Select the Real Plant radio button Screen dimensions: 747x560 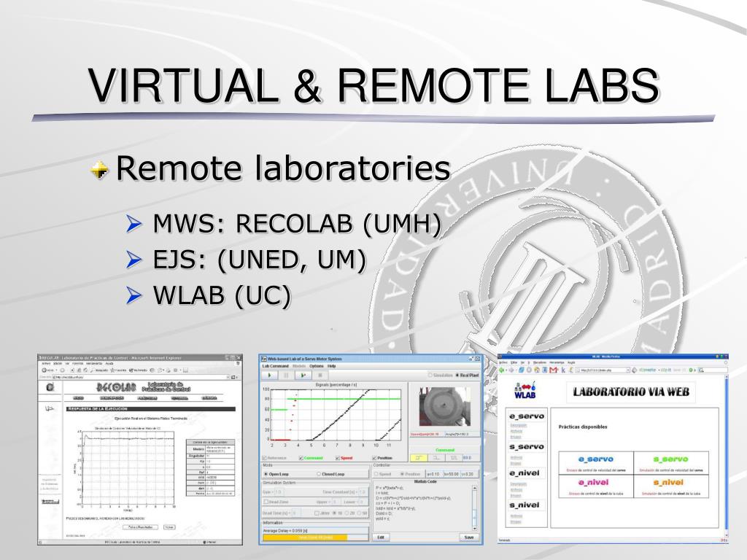458,376
